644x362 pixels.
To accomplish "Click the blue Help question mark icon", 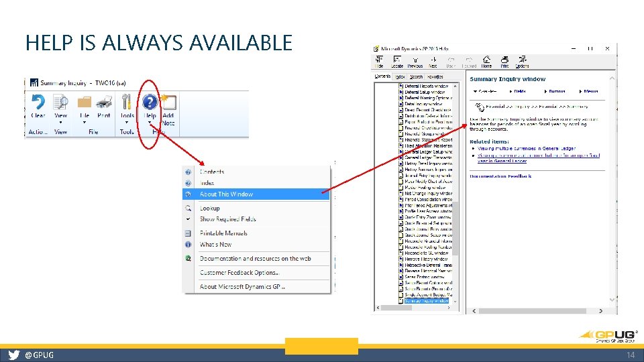I will (150, 102).
